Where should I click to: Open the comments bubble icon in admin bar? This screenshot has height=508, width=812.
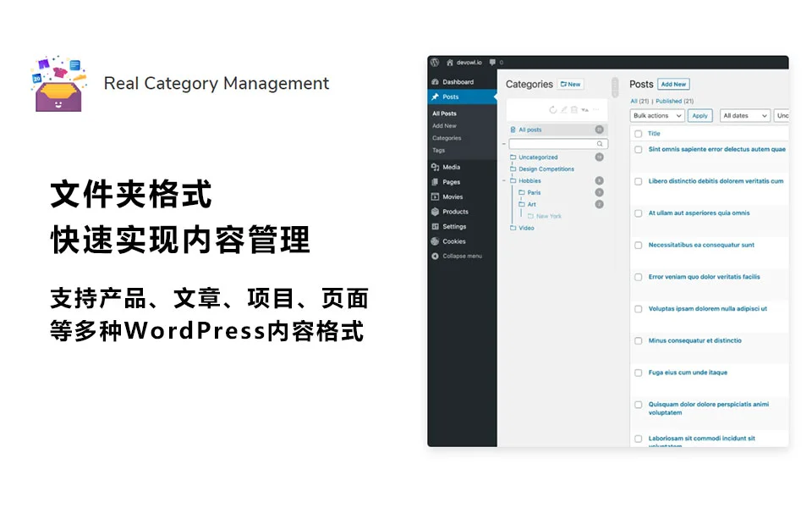(492, 62)
